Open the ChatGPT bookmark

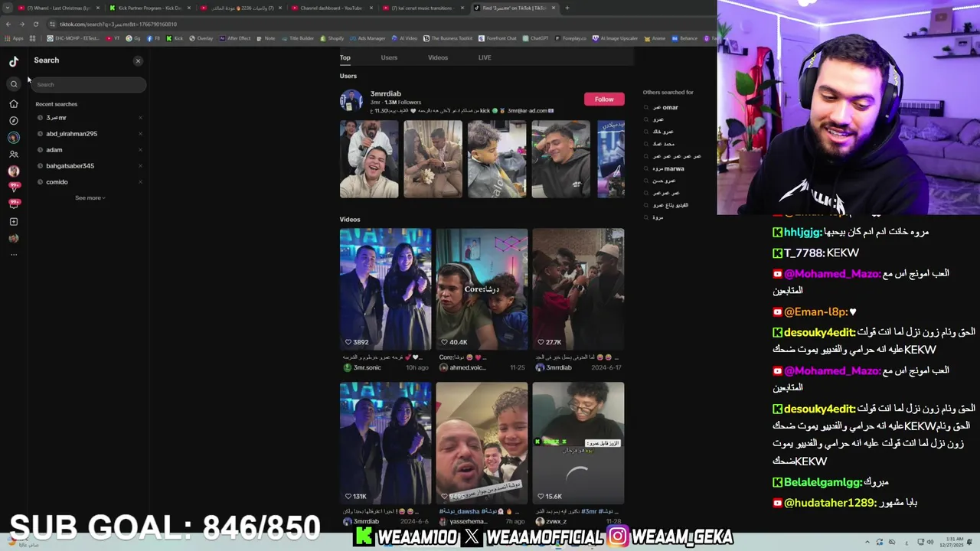(x=536, y=38)
